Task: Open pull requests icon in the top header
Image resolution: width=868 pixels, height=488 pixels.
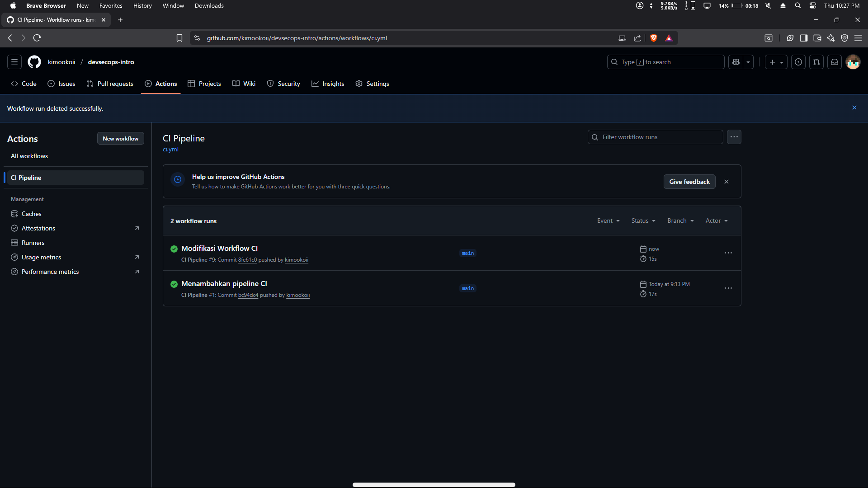Action: click(x=816, y=62)
